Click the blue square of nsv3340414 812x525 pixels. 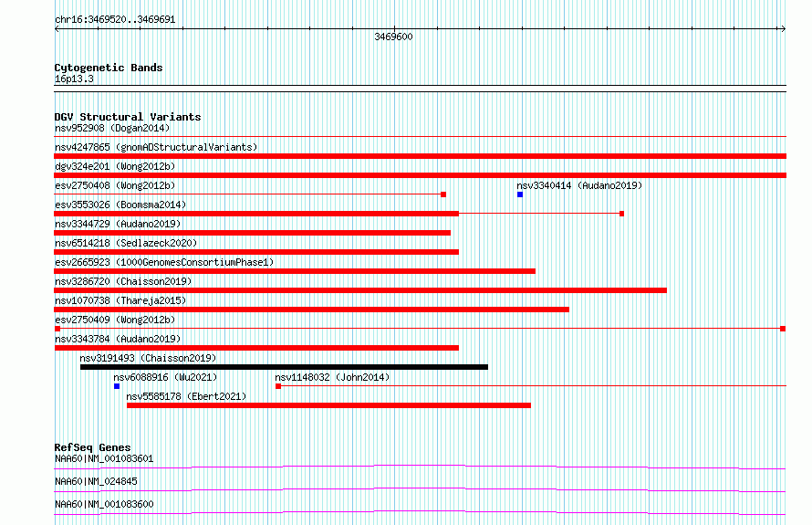(x=520, y=194)
